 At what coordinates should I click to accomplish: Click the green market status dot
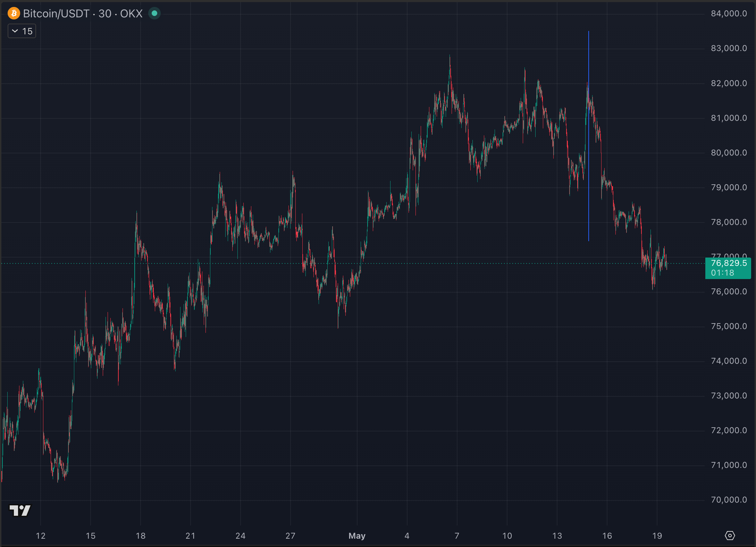pyautogui.click(x=154, y=14)
